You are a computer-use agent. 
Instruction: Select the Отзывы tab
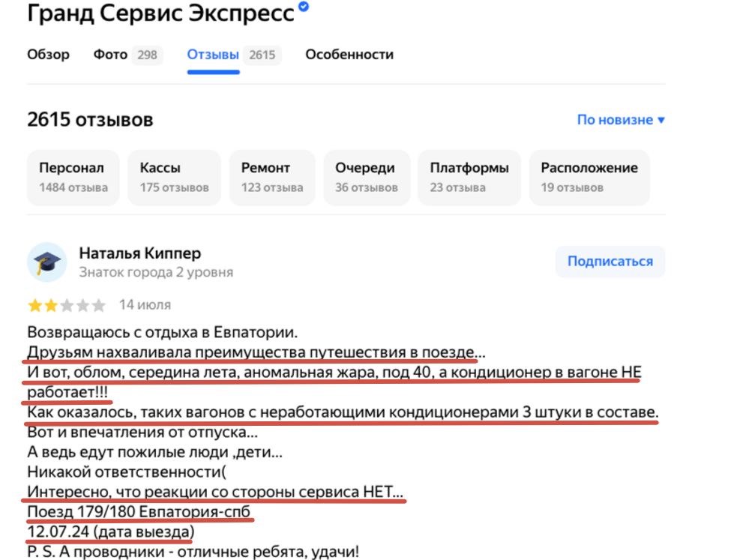[x=214, y=55]
